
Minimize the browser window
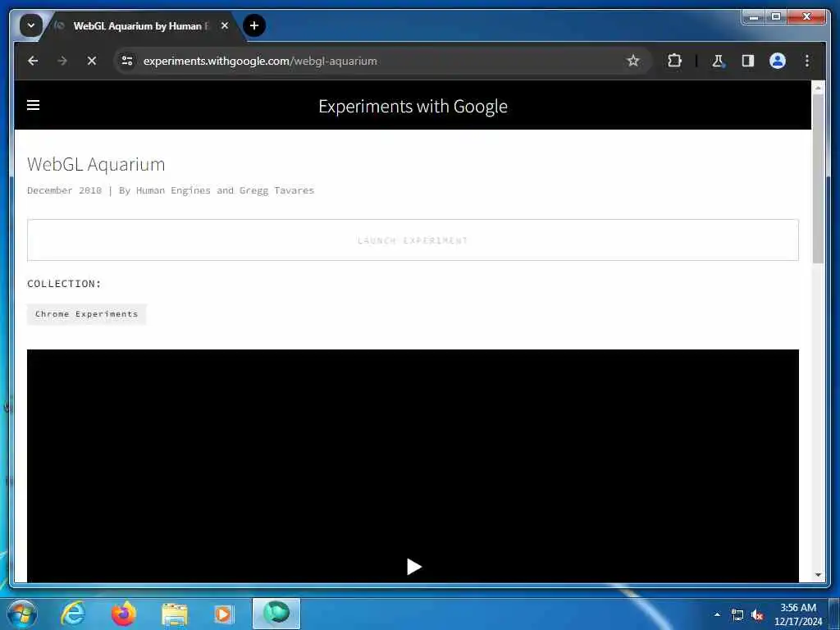click(x=753, y=17)
